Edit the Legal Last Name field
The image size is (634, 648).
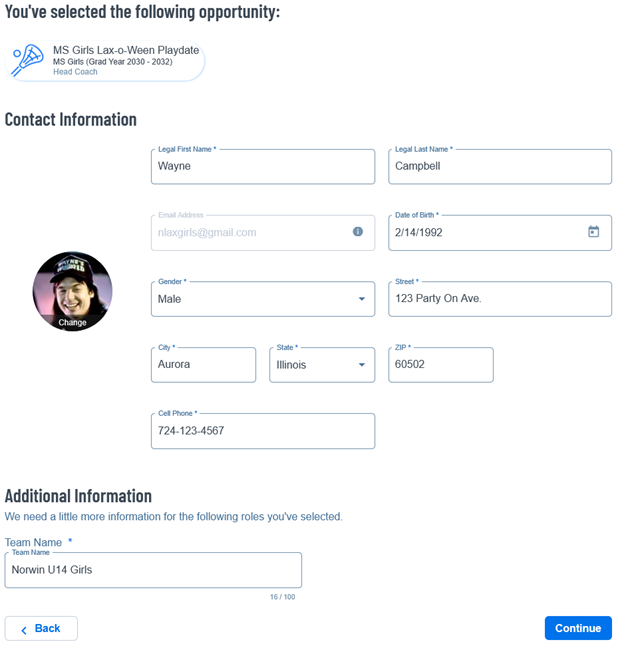(500, 167)
